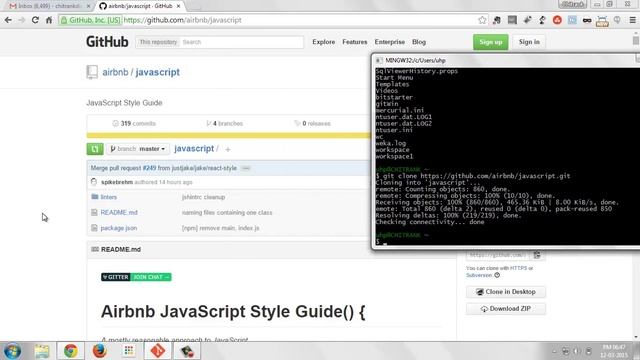The width and height of the screenshot is (640, 360).
Task: Click the MINGW32 terminal title icon
Action: pyautogui.click(x=379, y=60)
